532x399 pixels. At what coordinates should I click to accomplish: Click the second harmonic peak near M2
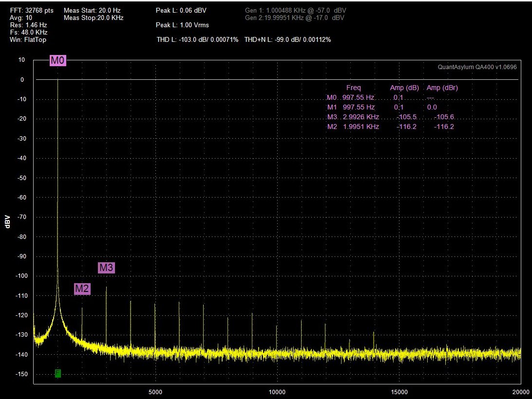[82, 324]
